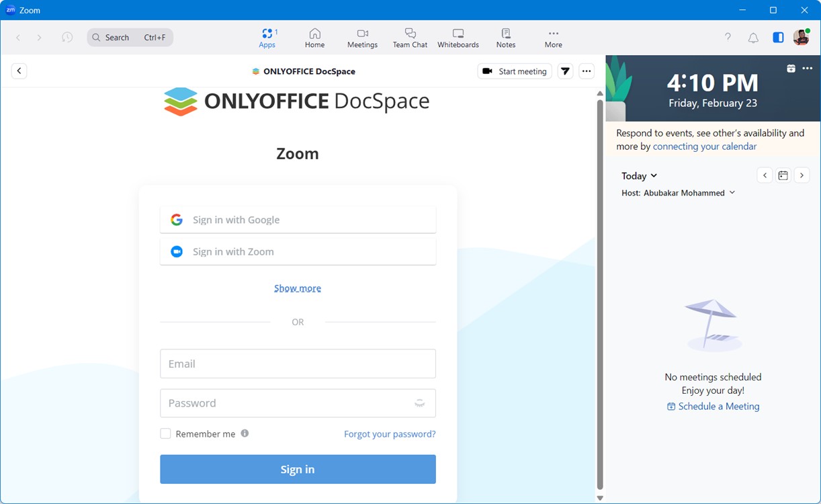Toggle password visibility in the Password field

(x=419, y=403)
